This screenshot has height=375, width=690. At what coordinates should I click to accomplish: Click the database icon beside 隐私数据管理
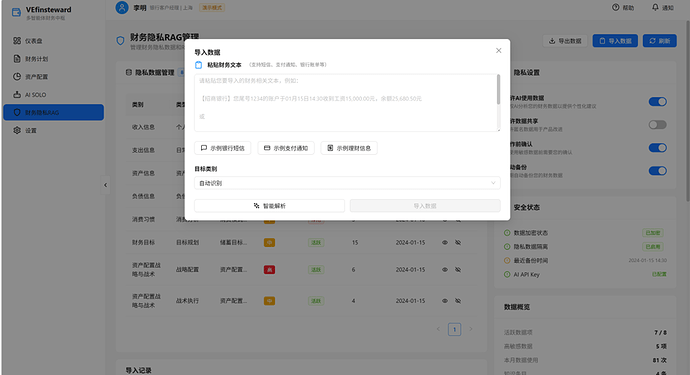pos(128,72)
